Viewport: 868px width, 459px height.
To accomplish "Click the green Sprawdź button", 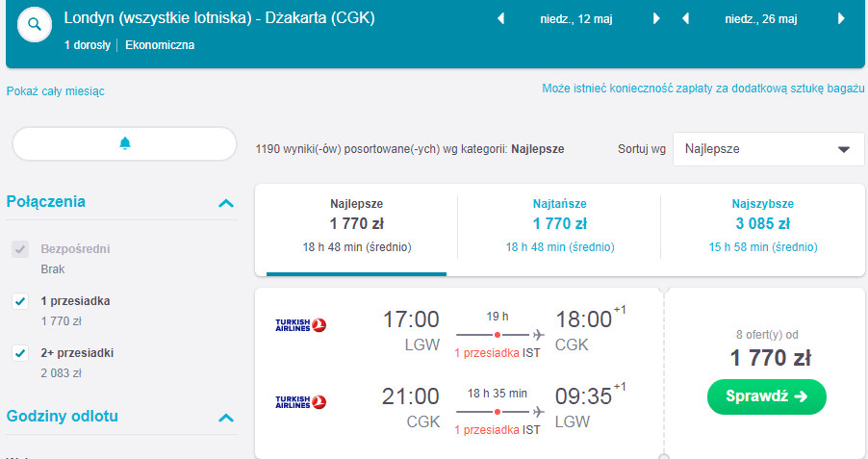I will (x=767, y=396).
